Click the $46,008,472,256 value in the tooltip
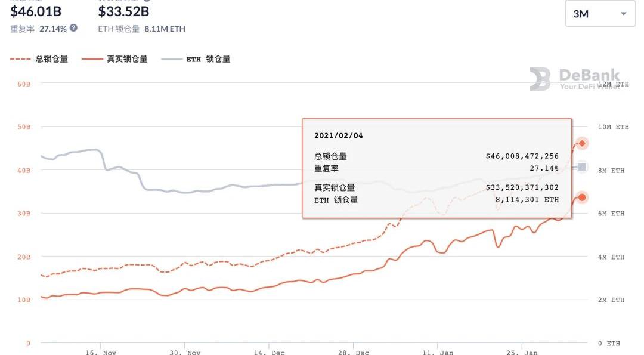Viewport: 644px width, 355px height. point(522,156)
